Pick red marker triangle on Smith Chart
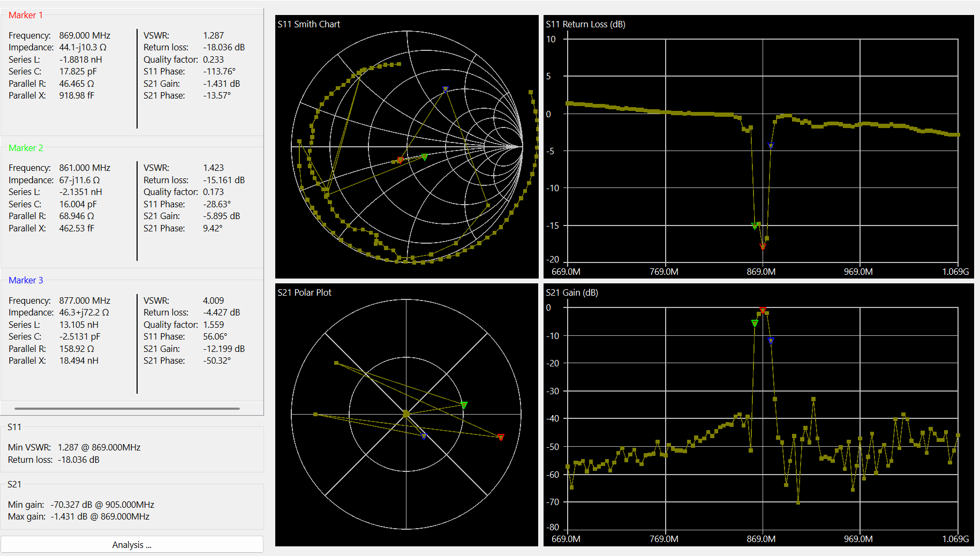The height and width of the screenshot is (556, 980). tap(399, 160)
